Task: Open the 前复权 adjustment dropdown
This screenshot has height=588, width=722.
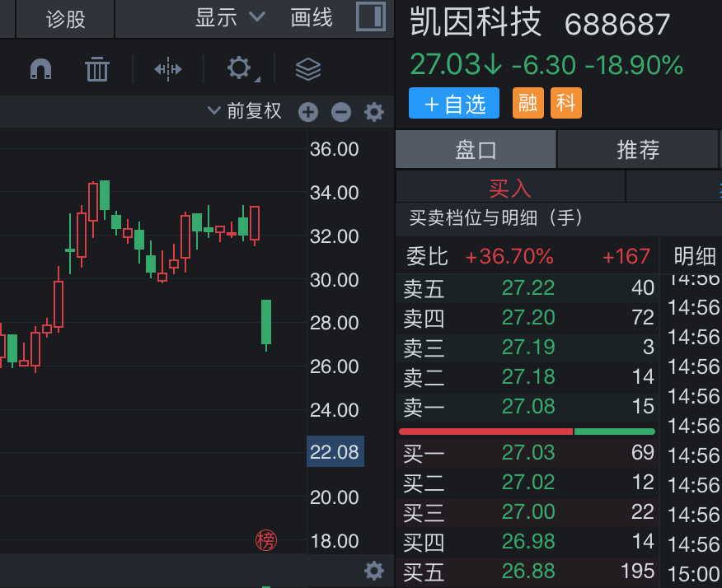Action: pos(245,111)
